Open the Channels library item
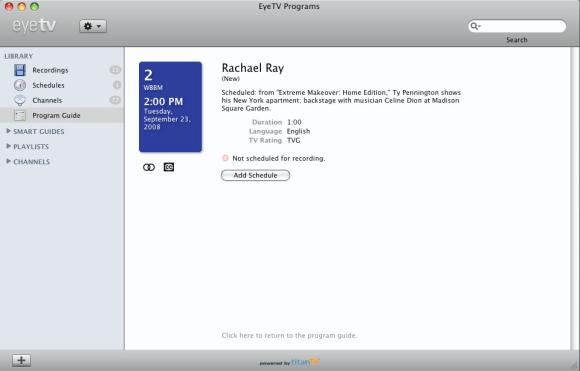 click(x=47, y=100)
